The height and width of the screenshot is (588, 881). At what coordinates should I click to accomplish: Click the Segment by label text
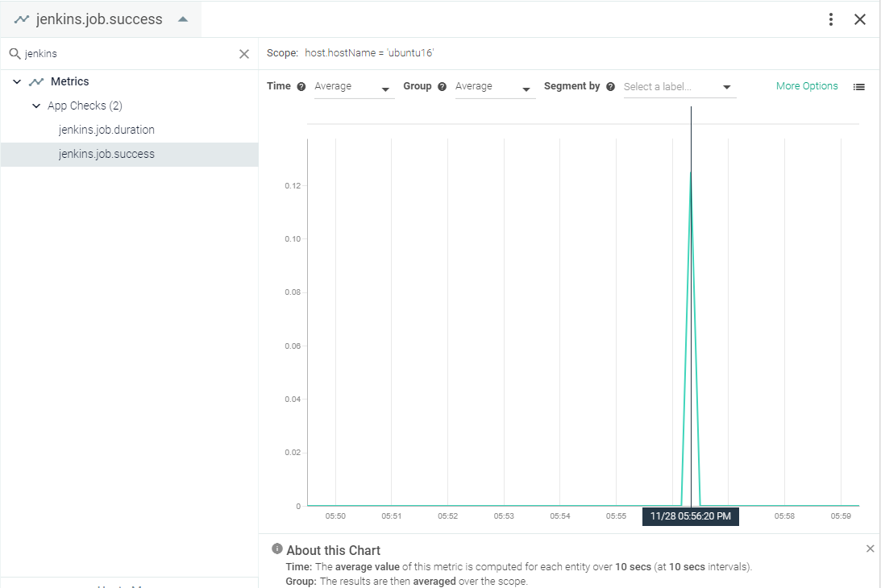tap(572, 86)
